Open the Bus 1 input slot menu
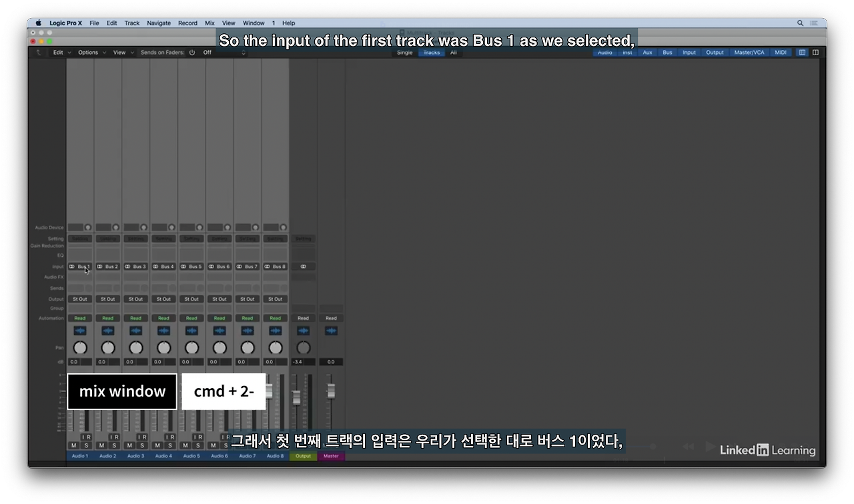Image resolution: width=854 pixels, height=504 pixels. [x=84, y=267]
